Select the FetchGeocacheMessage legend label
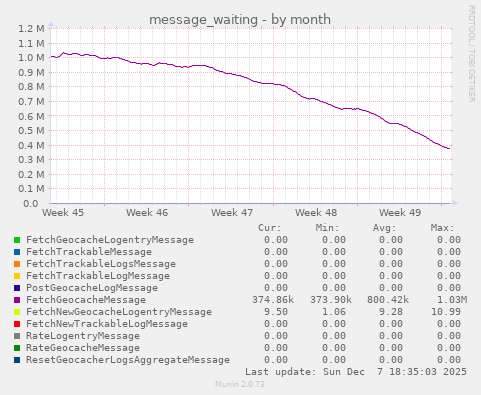Screen dimensions: 481x395 86,300
